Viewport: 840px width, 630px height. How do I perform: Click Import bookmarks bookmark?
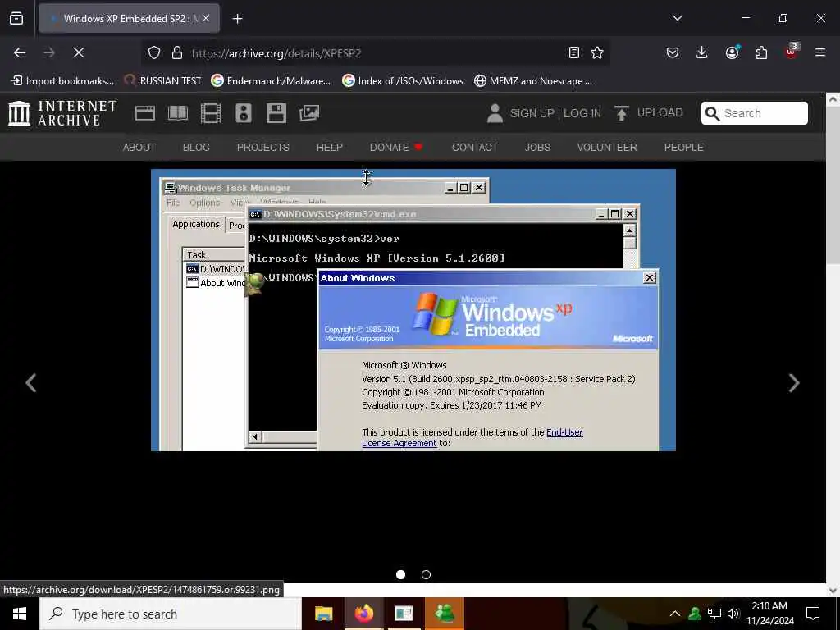(x=62, y=81)
